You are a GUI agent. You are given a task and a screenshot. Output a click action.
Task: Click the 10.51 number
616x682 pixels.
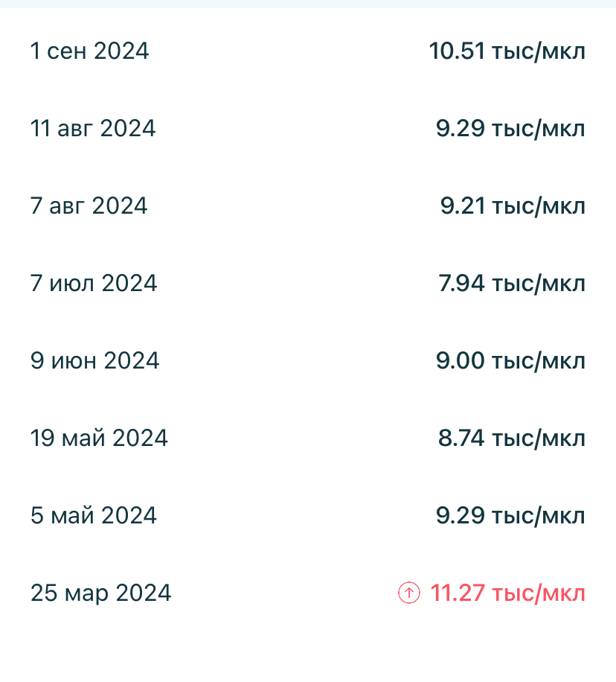point(457,51)
